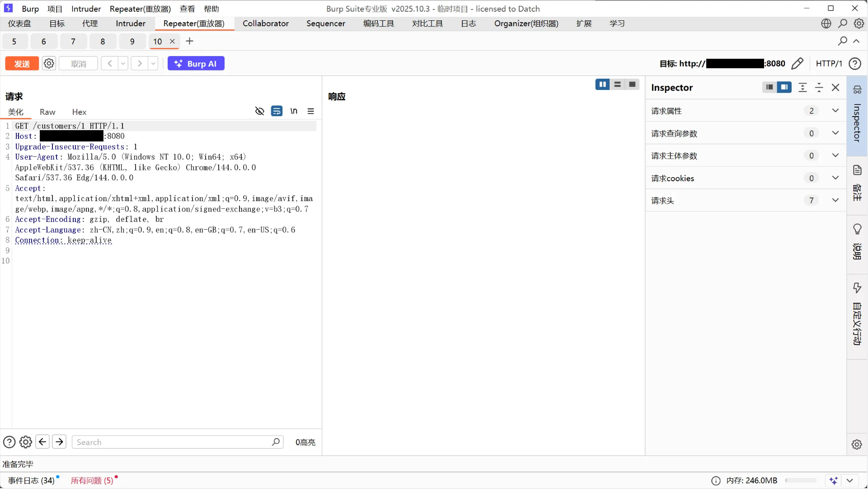Image resolution: width=868 pixels, height=489 pixels.
Task: Open the 帮助 menu
Action: tap(211, 9)
